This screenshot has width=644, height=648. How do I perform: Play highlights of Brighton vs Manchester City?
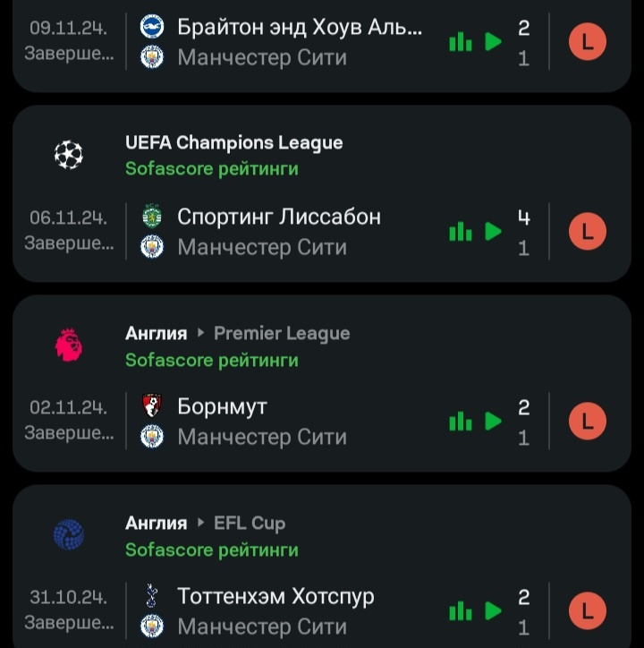[493, 42]
